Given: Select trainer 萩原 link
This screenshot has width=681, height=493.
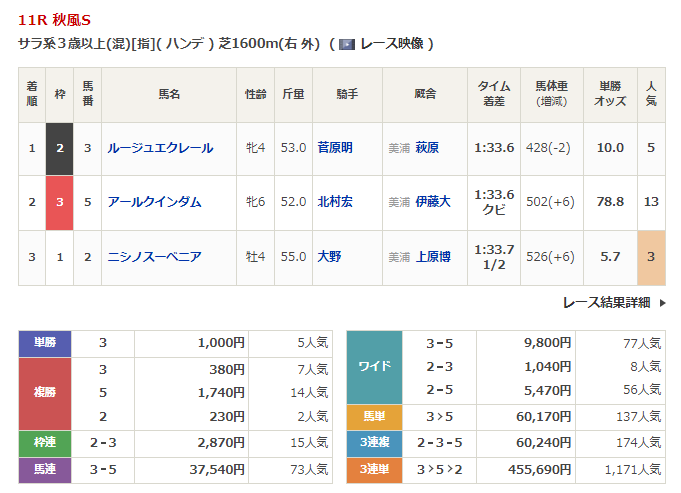Looking at the screenshot, I should coord(427,148).
